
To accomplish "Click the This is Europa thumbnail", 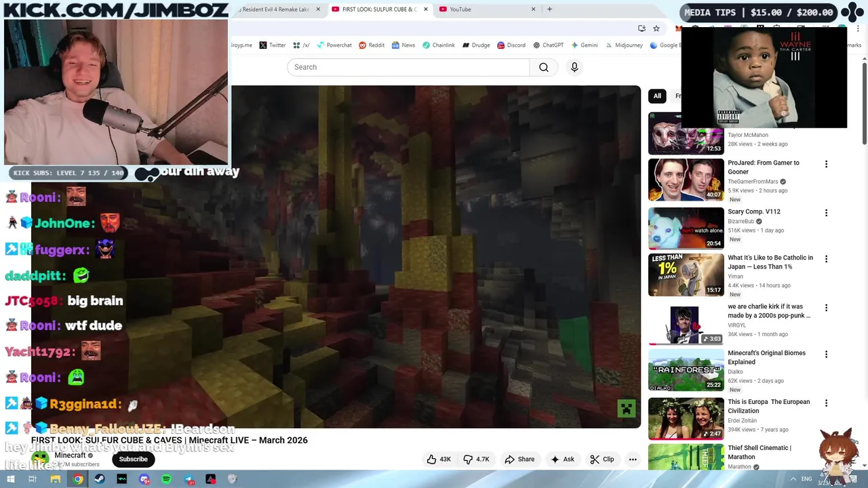I will [x=686, y=419].
